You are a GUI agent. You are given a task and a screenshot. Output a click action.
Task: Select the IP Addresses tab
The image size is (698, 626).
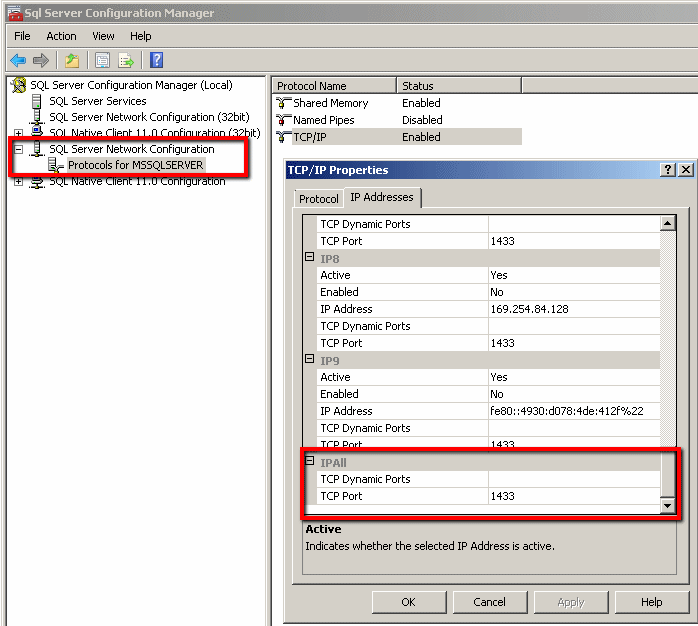pos(381,197)
